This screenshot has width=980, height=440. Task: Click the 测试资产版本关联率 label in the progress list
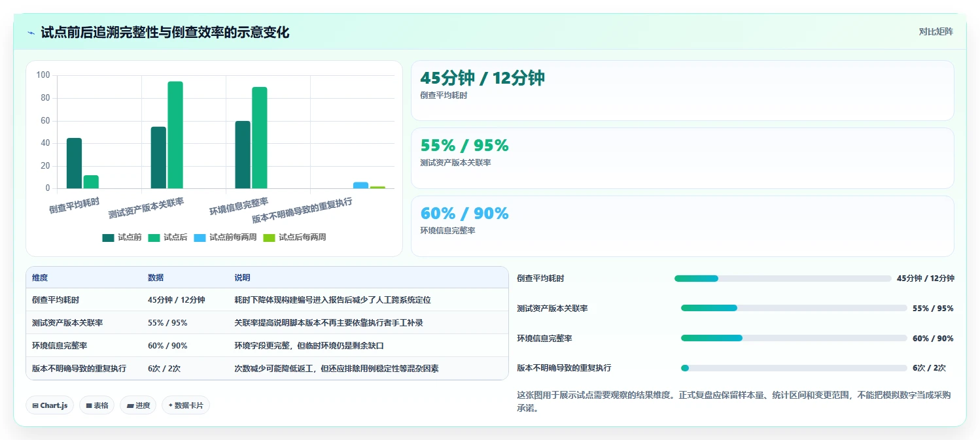click(552, 309)
